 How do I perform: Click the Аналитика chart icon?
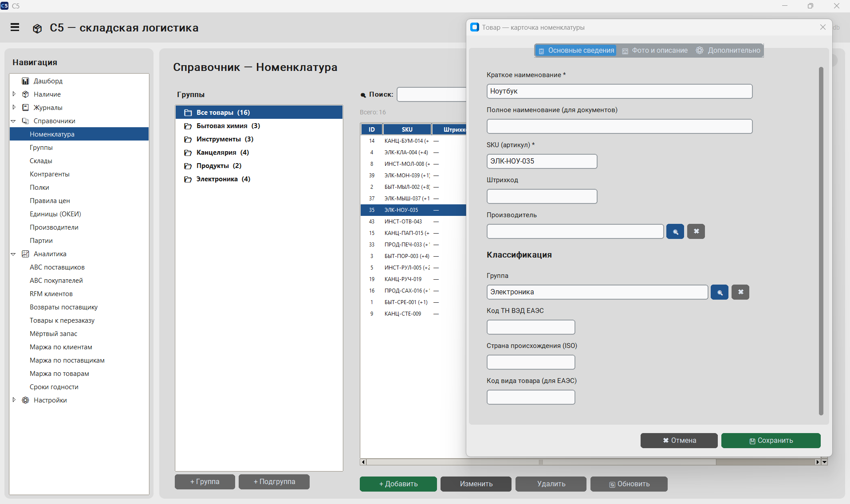25,254
